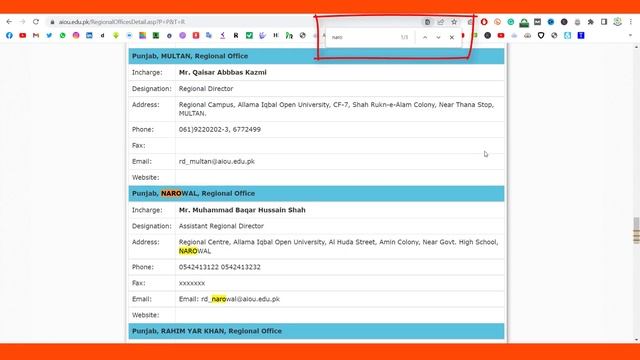
Task: Open the green checkmark bookmark
Action: point(249,36)
